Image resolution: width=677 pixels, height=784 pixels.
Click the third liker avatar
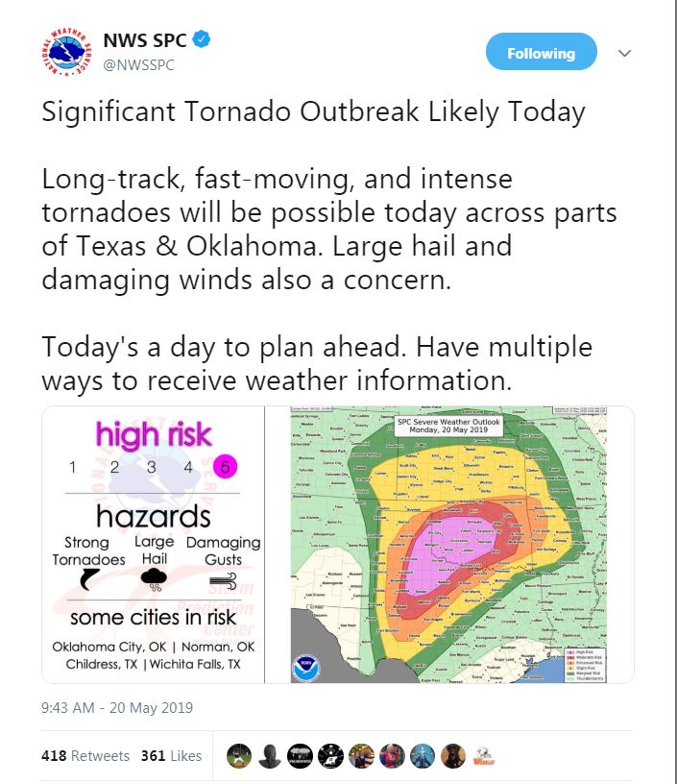point(300,756)
